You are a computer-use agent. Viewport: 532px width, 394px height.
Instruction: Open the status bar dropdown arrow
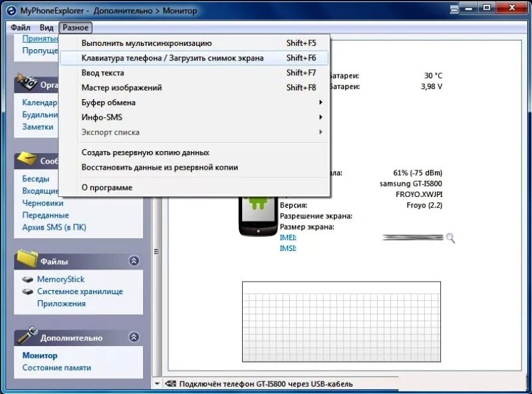[157, 384]
